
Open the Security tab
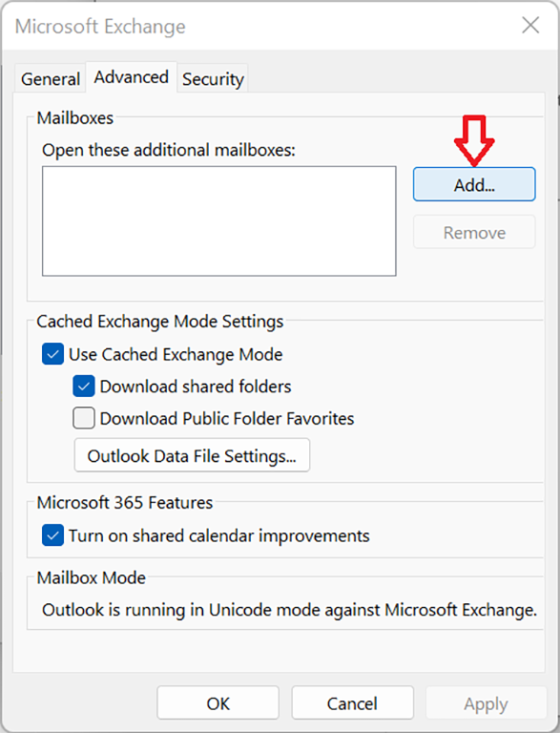pyautogui.click(x=213, y=78)
